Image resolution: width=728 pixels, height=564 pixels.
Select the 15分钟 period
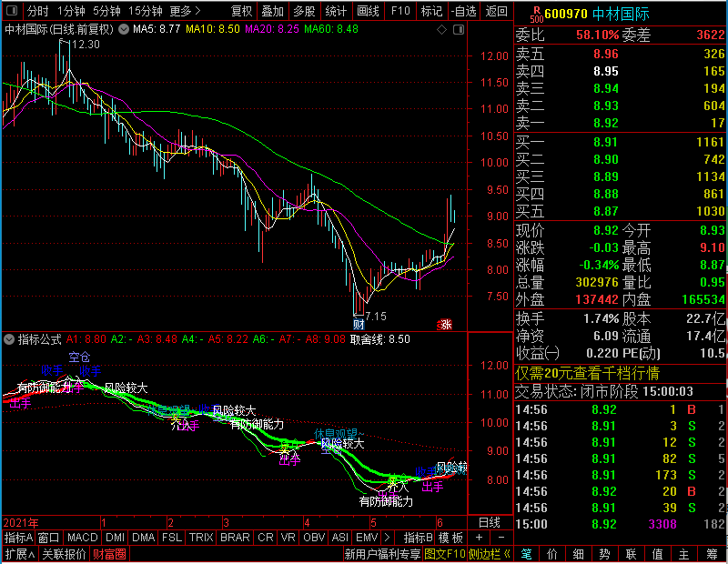pyautogui.click(x=145, y=11)
